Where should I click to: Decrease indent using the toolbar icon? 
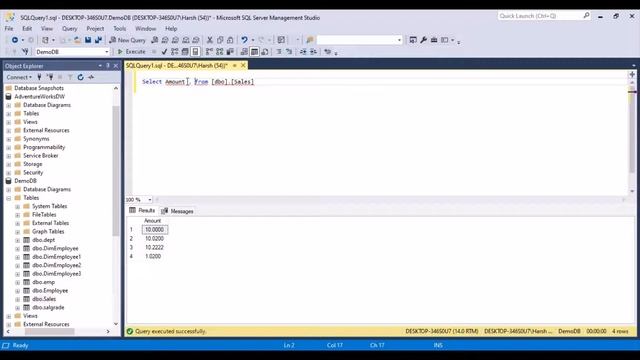[x=303, y=52]
